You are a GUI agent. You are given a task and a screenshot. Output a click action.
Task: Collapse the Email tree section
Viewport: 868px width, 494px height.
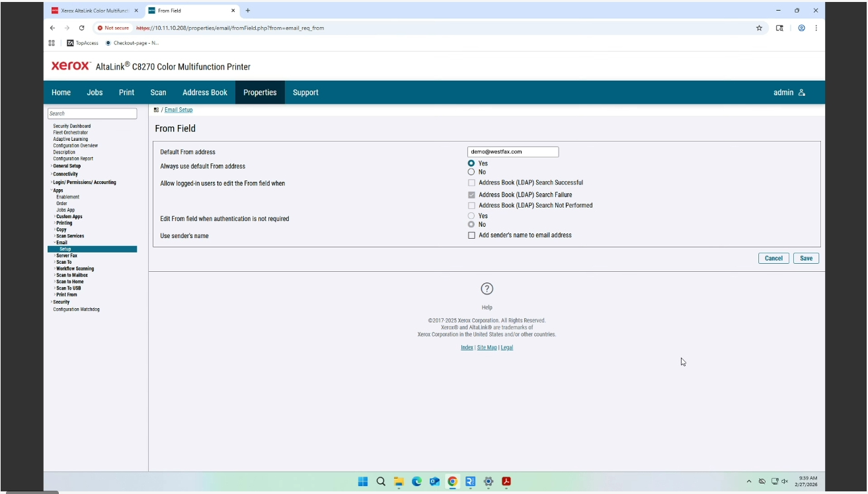57,242
